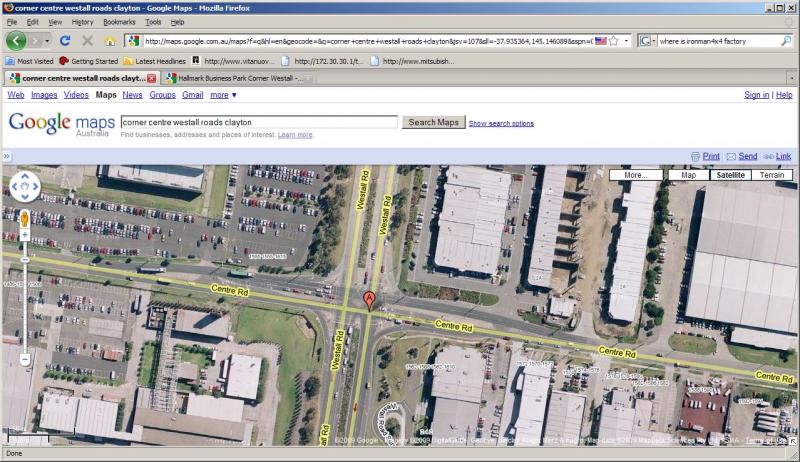Open the Getting Started bookmark

pos(89,61)
